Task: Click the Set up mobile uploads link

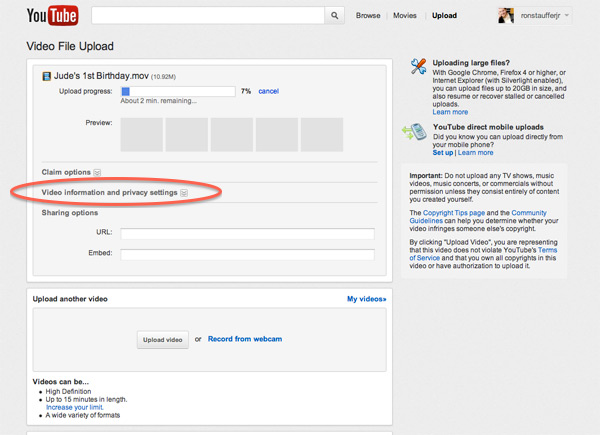Action: click(x=443, y=153)
